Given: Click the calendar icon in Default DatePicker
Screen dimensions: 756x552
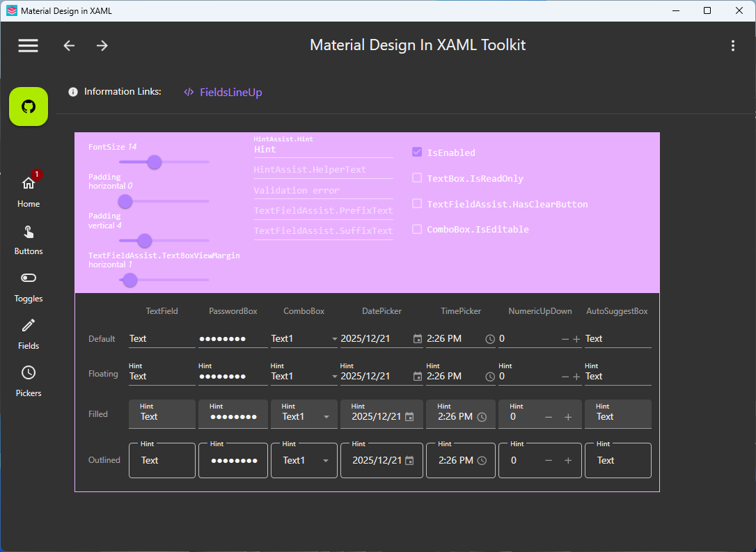Looking at the screenshot, I should [418, 339].
